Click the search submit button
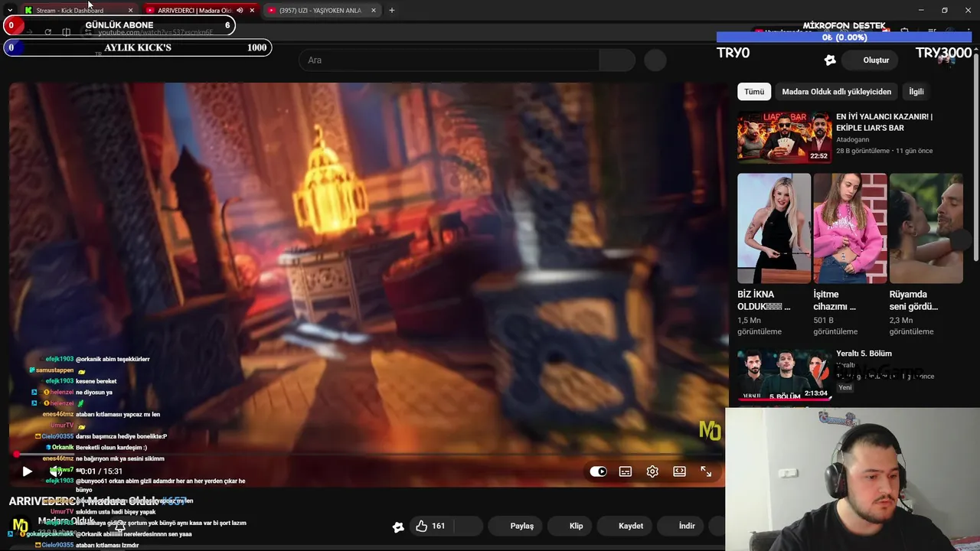 coord(617,60)
